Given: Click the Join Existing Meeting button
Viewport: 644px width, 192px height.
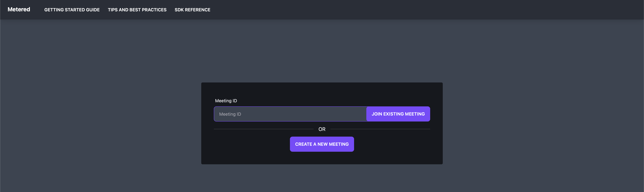Looking at the screenshot, I should 398,114.
